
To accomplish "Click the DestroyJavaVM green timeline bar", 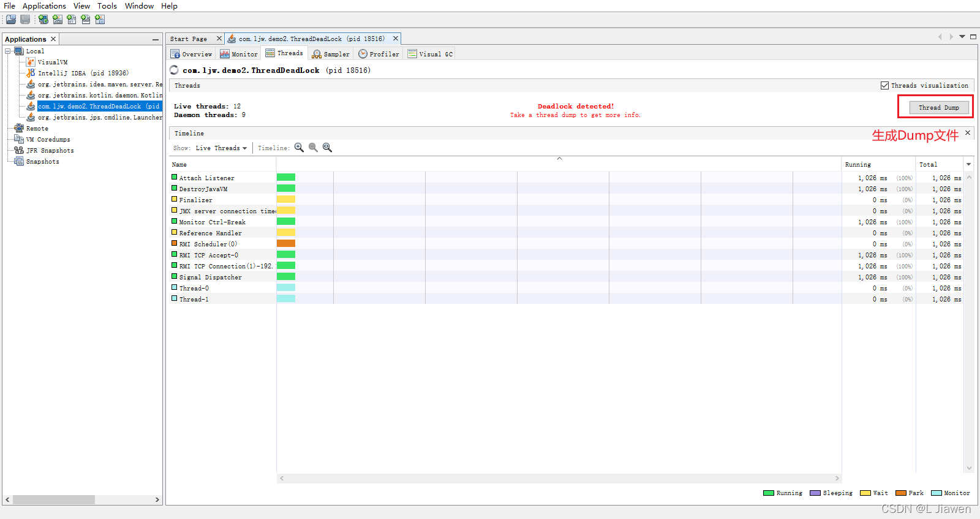I will [286, 189].
